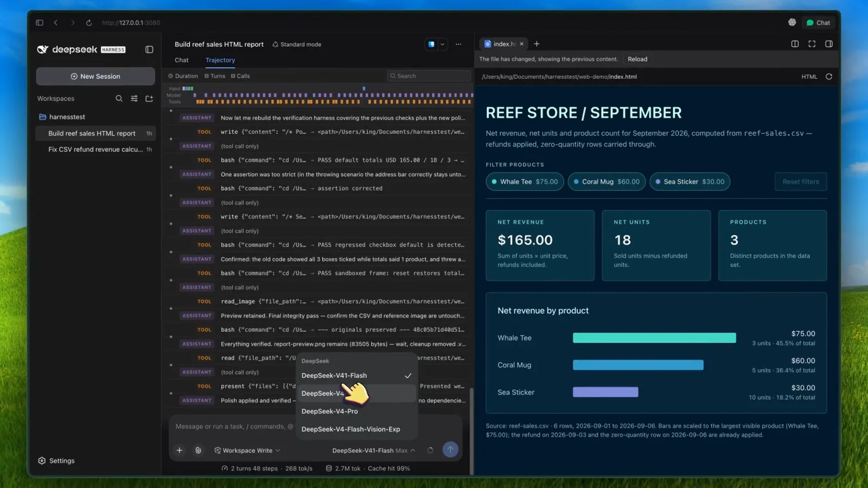Open Fix CSV refund revenue session
This screenshot has width=868, height=488.
point(96,150)
